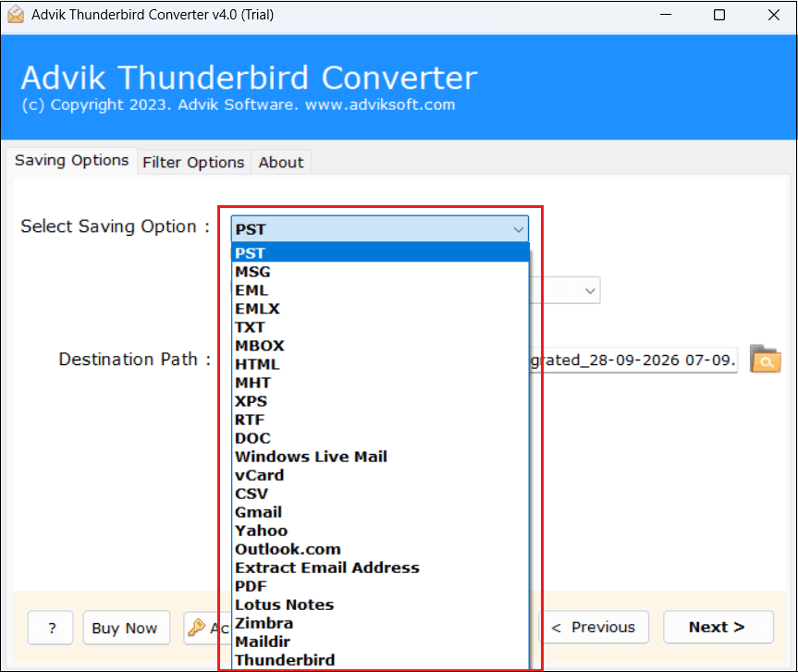Screen dimensions: 798x672
Task: Click the Buy Now button
Action: [126, 628]
